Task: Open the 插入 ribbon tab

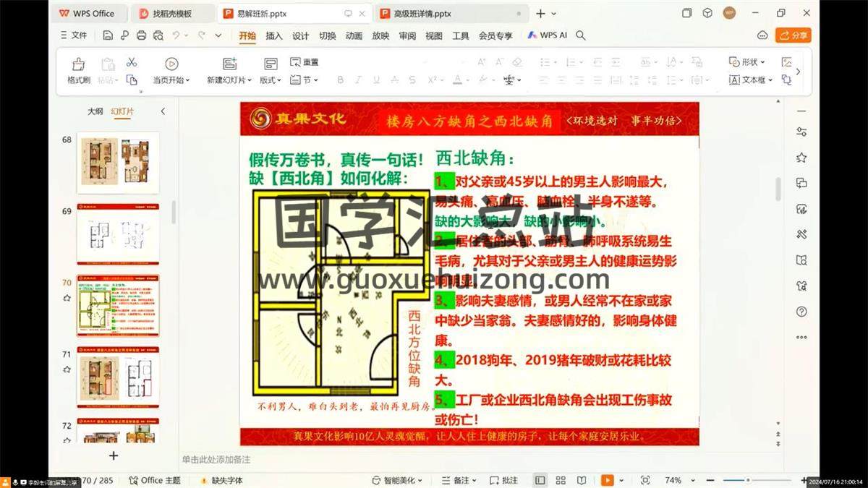Action: coord(274,35)
